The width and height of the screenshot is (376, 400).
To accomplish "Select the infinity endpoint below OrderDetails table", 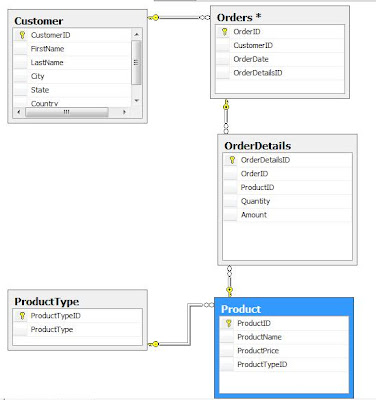I will 229,271.
